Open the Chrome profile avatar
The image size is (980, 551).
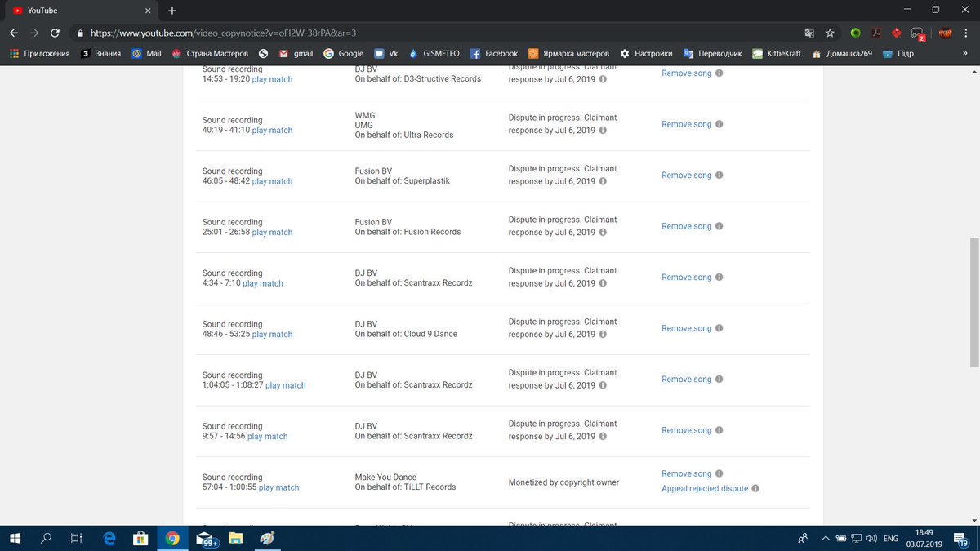pyautogui.click(x=946, y=33)
